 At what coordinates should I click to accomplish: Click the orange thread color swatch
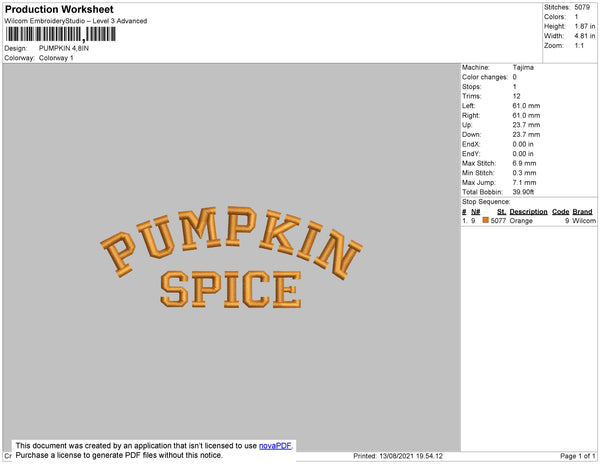486,220
